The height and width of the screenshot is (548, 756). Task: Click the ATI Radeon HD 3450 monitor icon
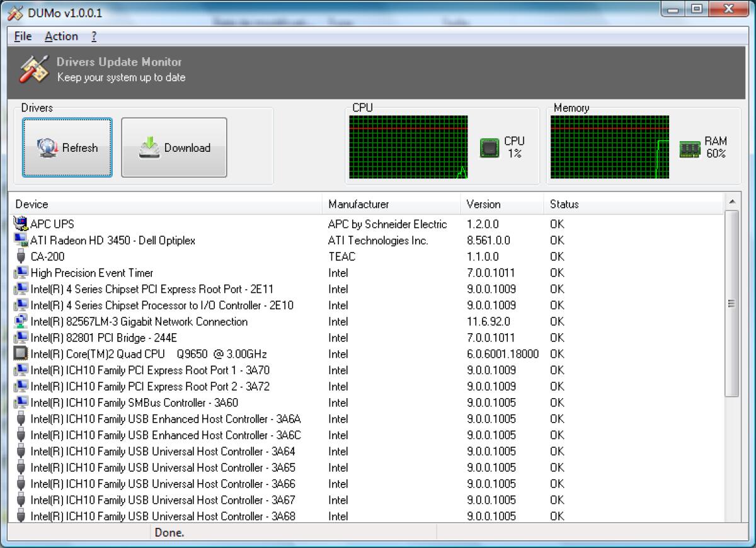click(19, 240)
